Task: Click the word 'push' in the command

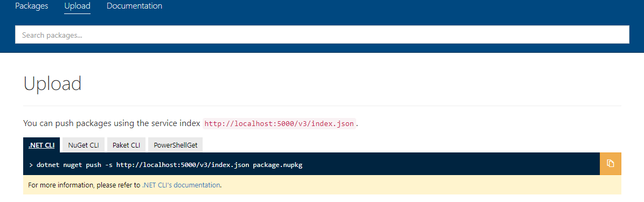Action: click(x=93, y=165)
